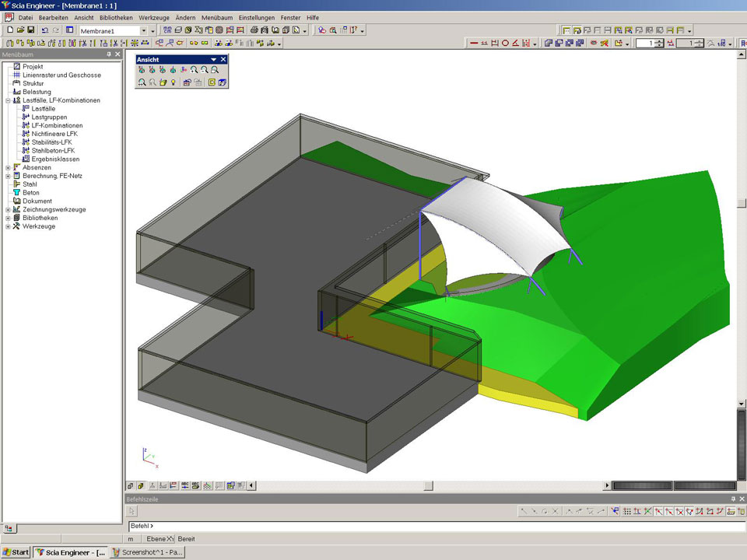
Task: Click the Windows Start button
Action: [16, 552]
